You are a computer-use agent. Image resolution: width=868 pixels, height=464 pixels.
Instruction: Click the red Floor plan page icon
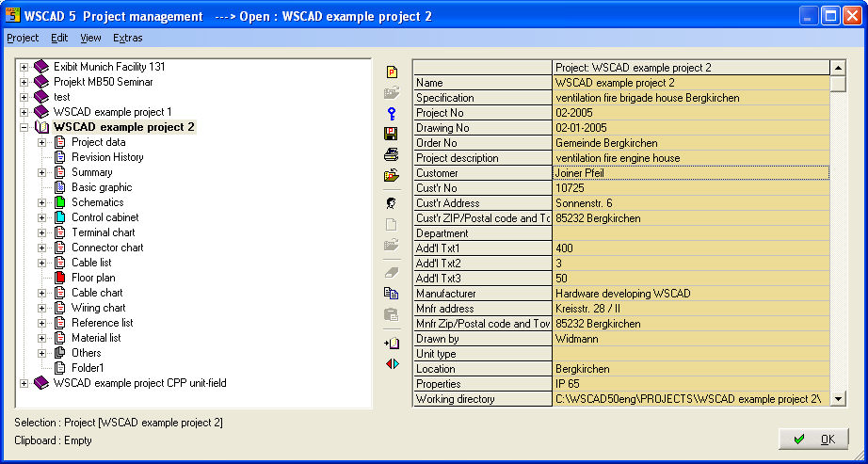(60, 278)
